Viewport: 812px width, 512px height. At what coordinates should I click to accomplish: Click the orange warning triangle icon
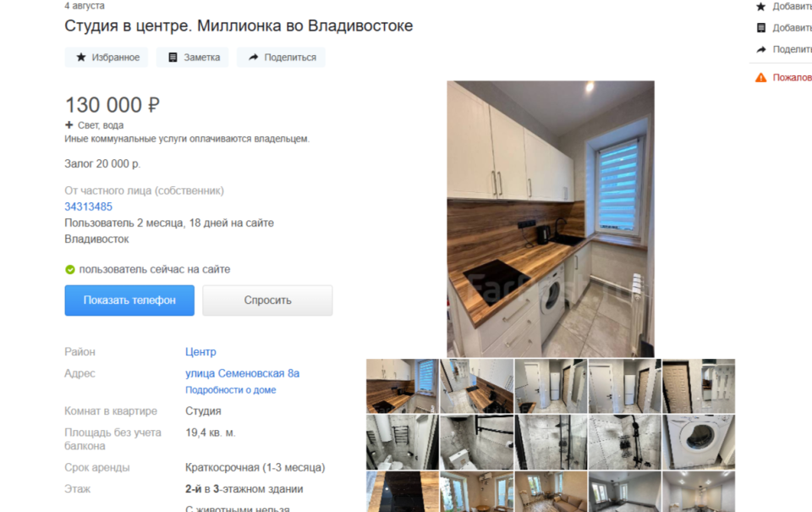point(760,77)
